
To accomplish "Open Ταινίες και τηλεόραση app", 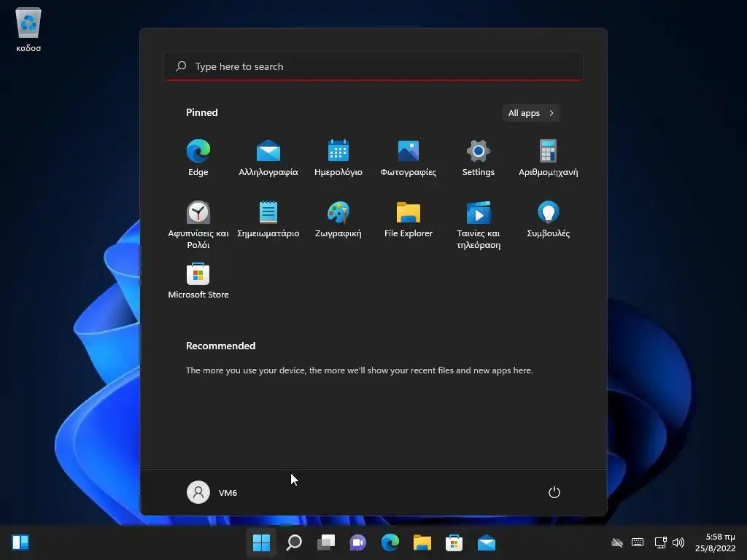I will [x=479, y=225].
